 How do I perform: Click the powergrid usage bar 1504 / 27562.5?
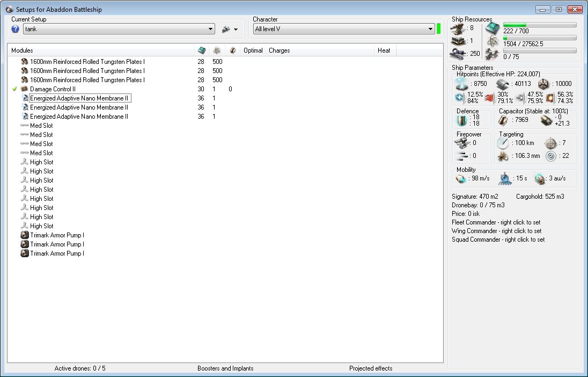pos(540,38)
